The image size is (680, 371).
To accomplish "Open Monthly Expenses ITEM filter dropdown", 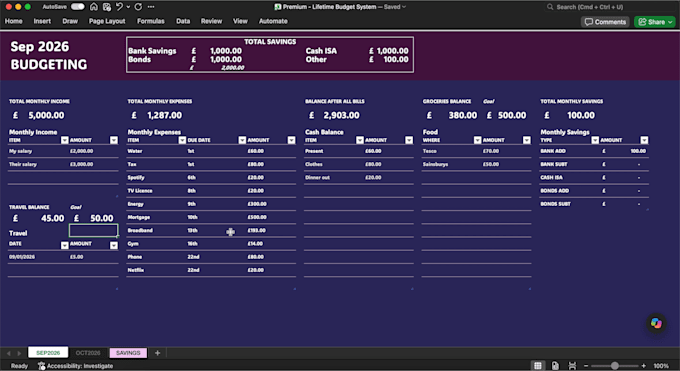I will click(182, 140).
